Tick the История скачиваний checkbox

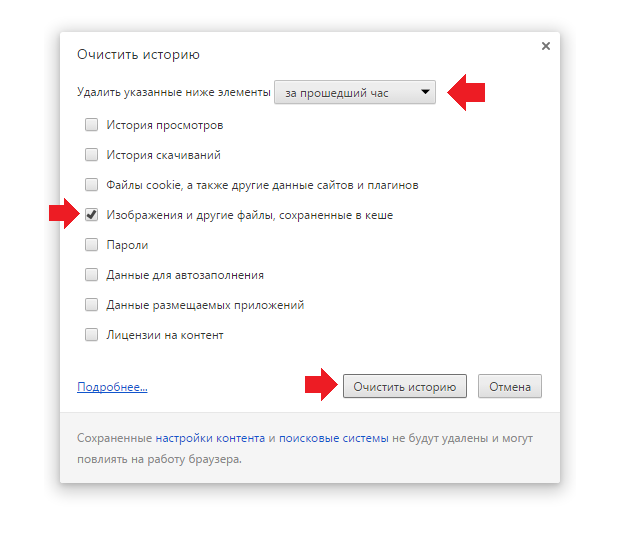pyautogui.click(x=91, y=155)
